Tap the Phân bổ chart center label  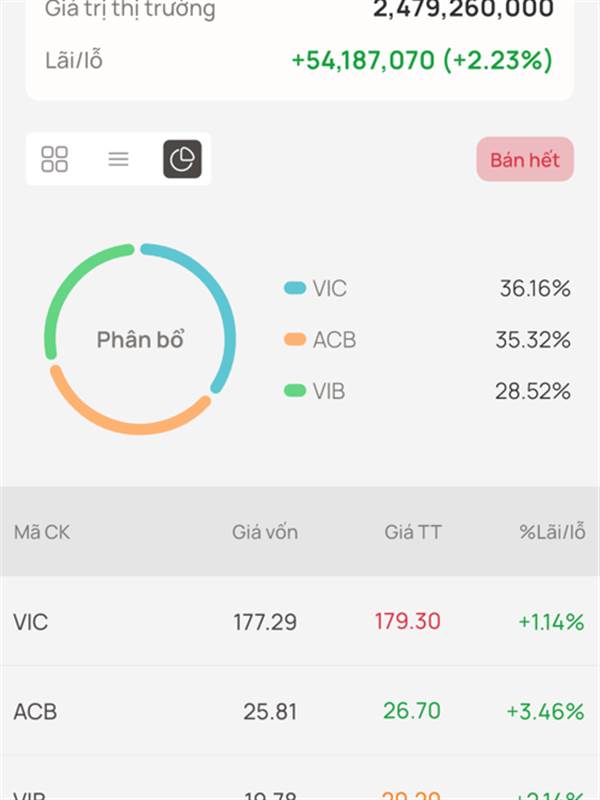point(140,339)
